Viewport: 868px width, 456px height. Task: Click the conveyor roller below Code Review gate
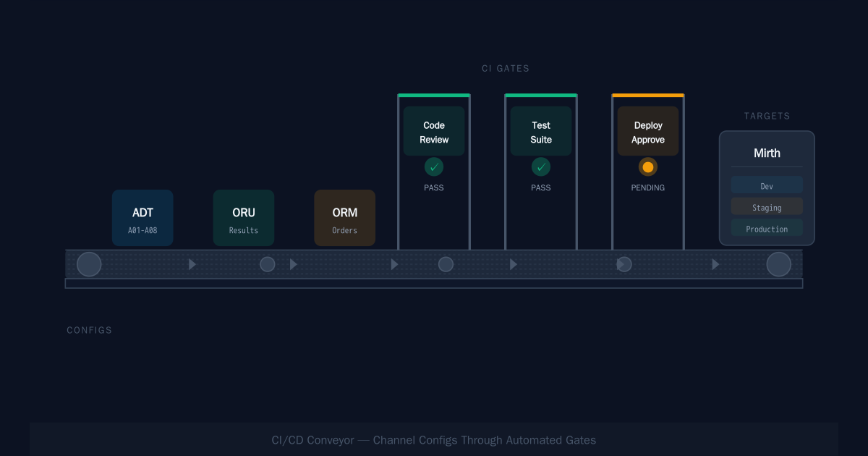[x=446, y=264]
